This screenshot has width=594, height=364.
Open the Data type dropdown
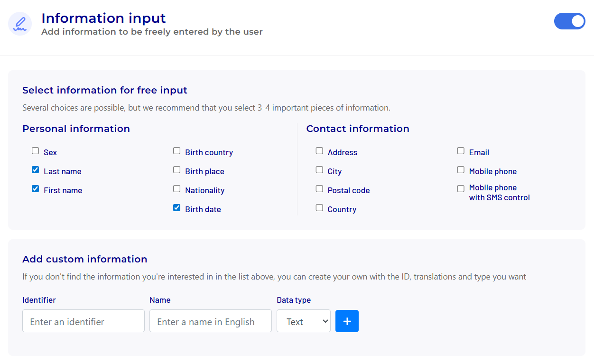(303, 321)
